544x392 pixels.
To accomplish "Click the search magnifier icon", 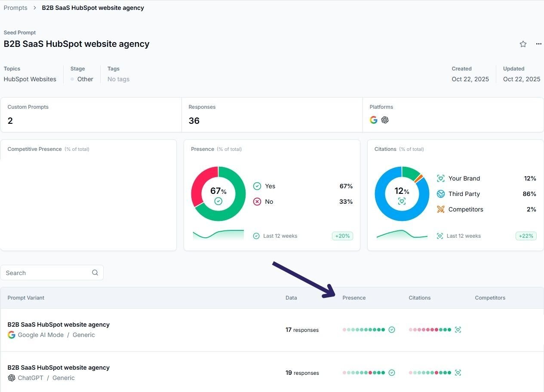I will coord(95,273).
